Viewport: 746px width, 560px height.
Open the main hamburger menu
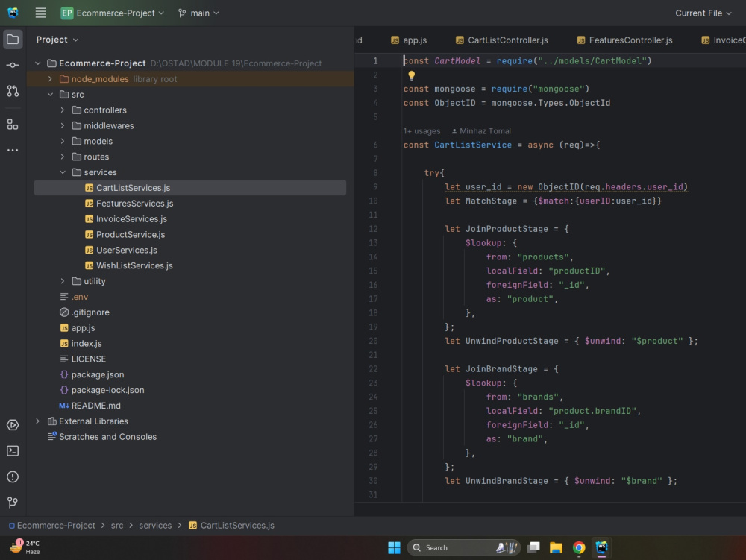tap(40, 13)
